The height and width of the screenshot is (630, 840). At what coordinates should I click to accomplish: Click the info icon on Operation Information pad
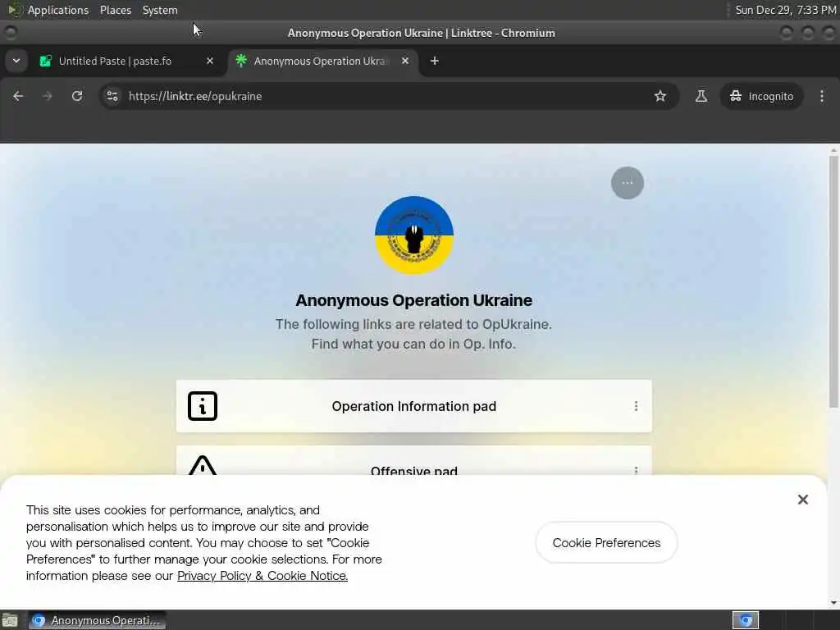(203, 406)
